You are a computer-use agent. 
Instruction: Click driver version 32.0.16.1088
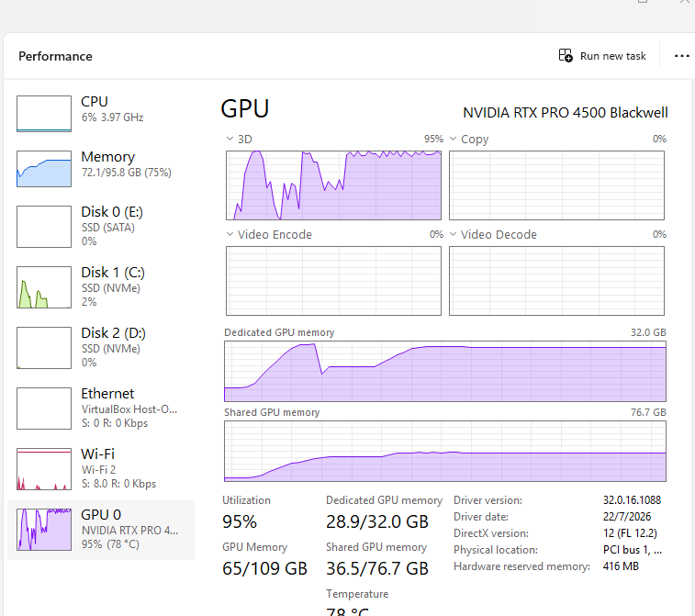(632, 500)
